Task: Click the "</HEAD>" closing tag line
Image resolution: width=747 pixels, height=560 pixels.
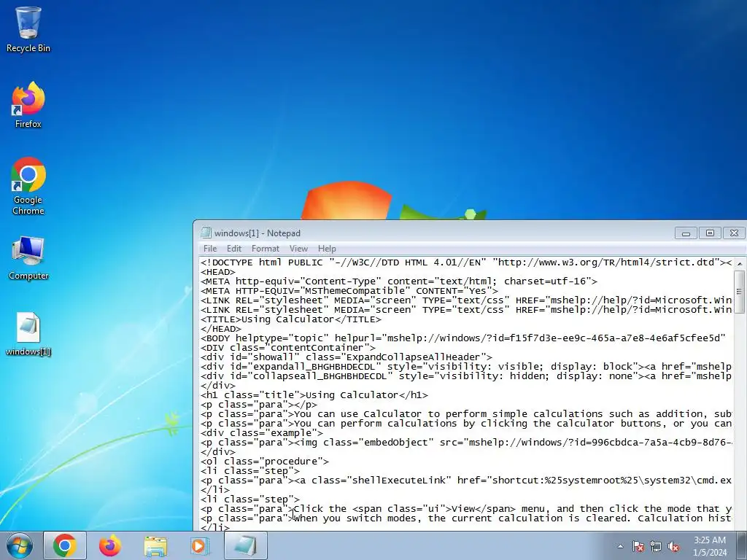Action: point(221,329)
